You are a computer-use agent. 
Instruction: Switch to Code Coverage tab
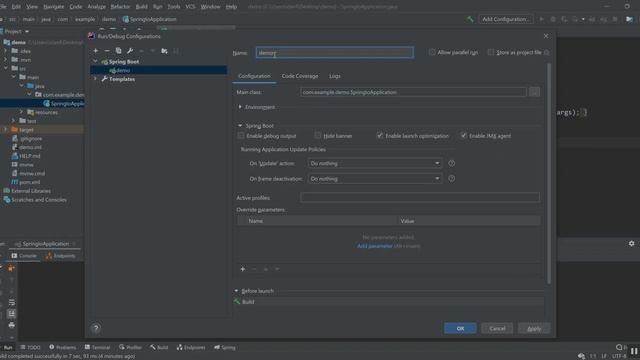pyautogui.click(x=300, y=76)
